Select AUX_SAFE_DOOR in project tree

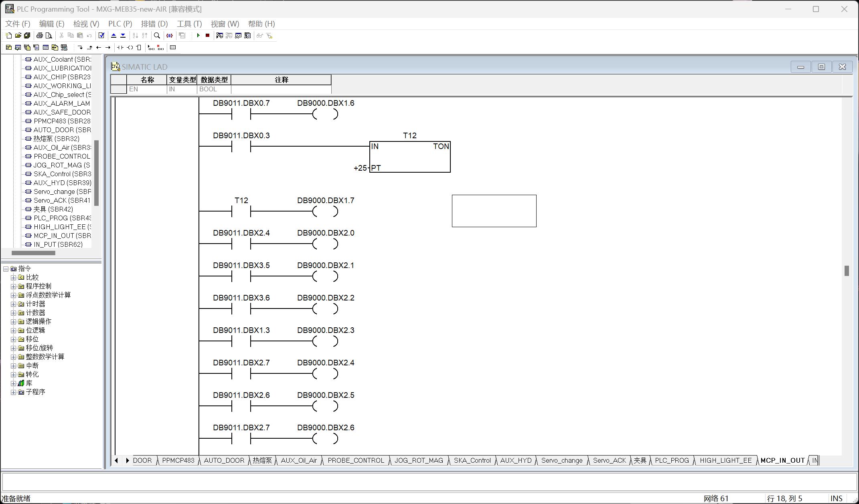(62, 112)
